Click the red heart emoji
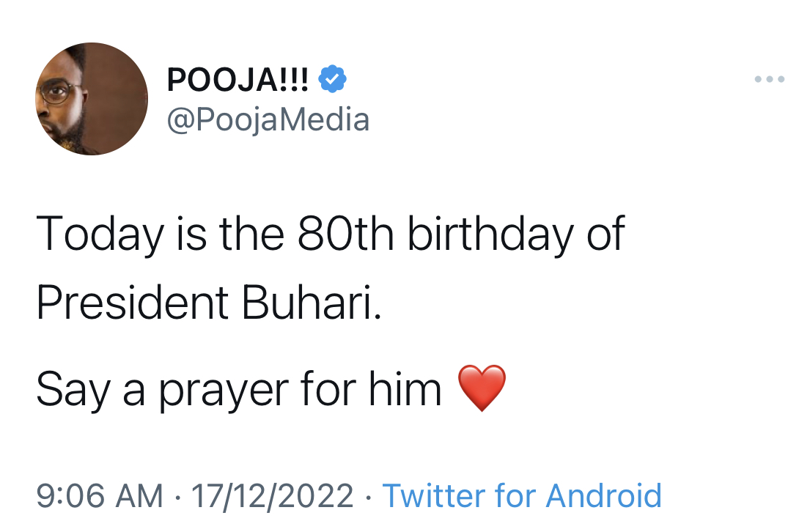799x532 pixels. [482, 388]
